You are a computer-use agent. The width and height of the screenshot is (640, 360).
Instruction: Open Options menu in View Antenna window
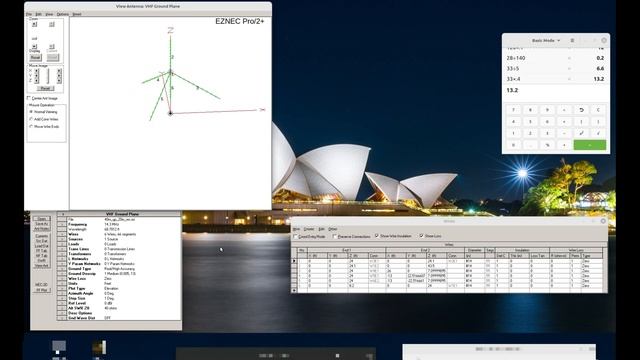click(62, 14)
